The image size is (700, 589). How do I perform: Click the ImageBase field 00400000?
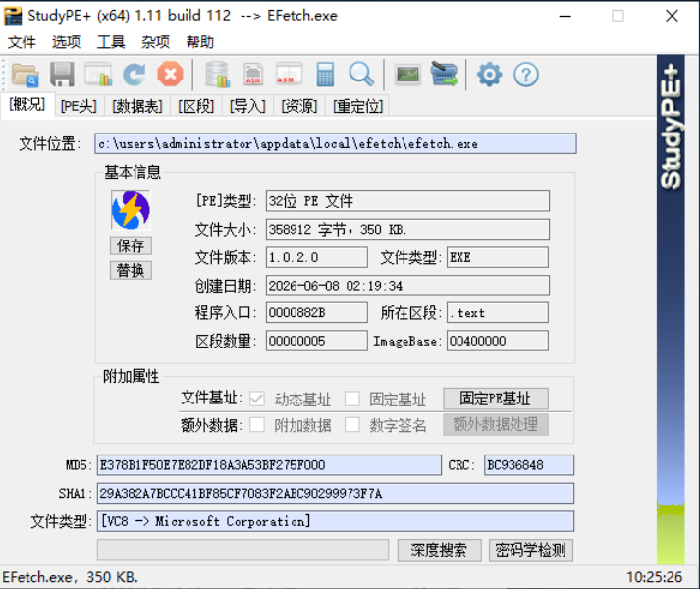coord(498,342)
